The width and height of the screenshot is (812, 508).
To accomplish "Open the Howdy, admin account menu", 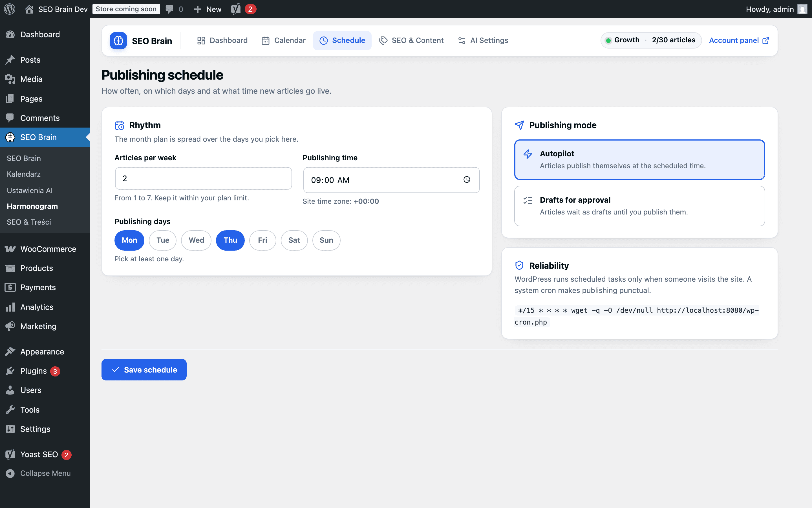I will 776,9.
